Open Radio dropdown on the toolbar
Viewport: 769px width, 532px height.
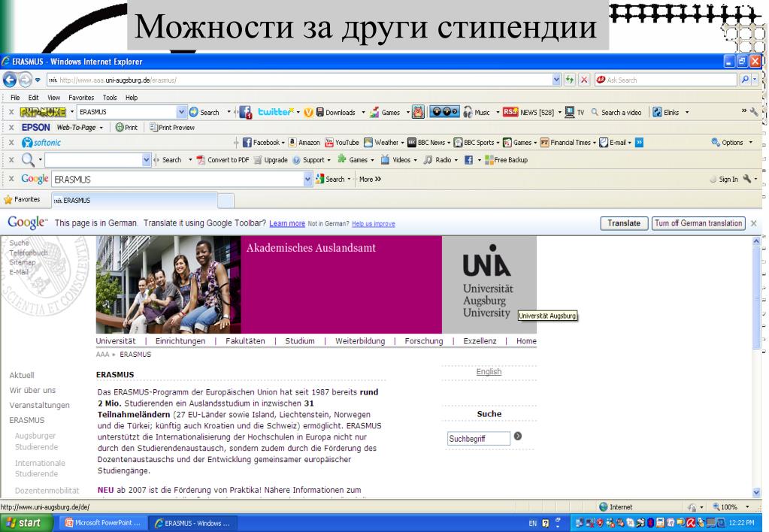click(440, 160)
